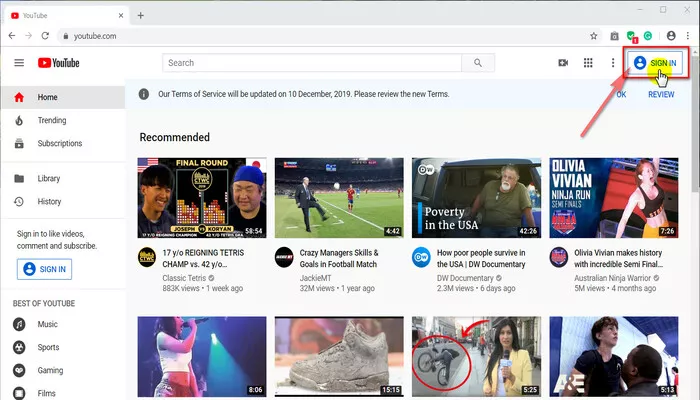Open JackieMT channel name
Viewport: 700px width, 400px height.
(x=315, y=278)
